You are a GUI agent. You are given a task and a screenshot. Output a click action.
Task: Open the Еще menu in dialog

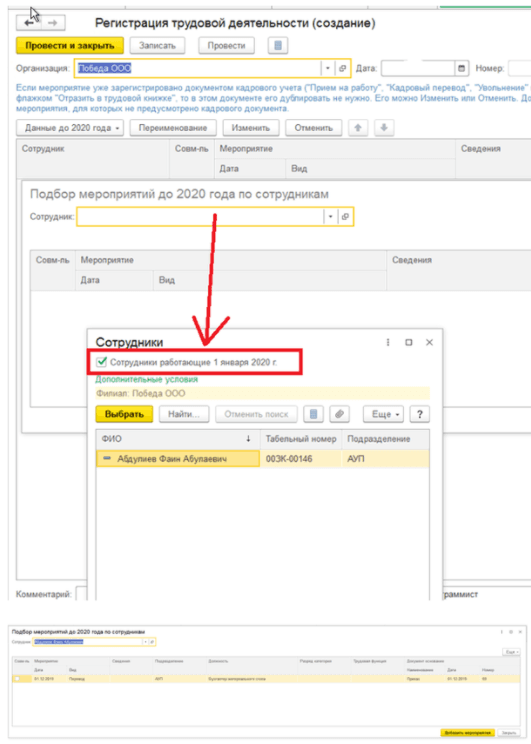[383, 414]
